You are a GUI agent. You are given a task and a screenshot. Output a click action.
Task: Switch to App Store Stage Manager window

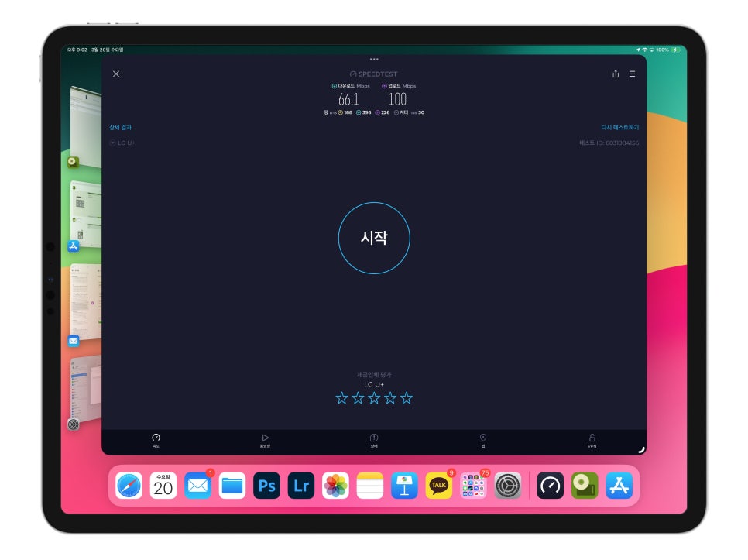click(x=86, y=214)
